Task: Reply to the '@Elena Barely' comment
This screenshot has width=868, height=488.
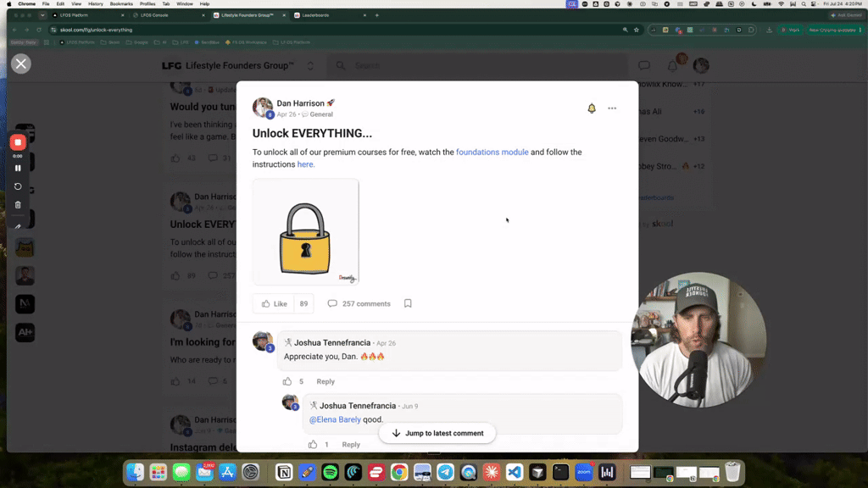Action: click(x=351, y=444)
